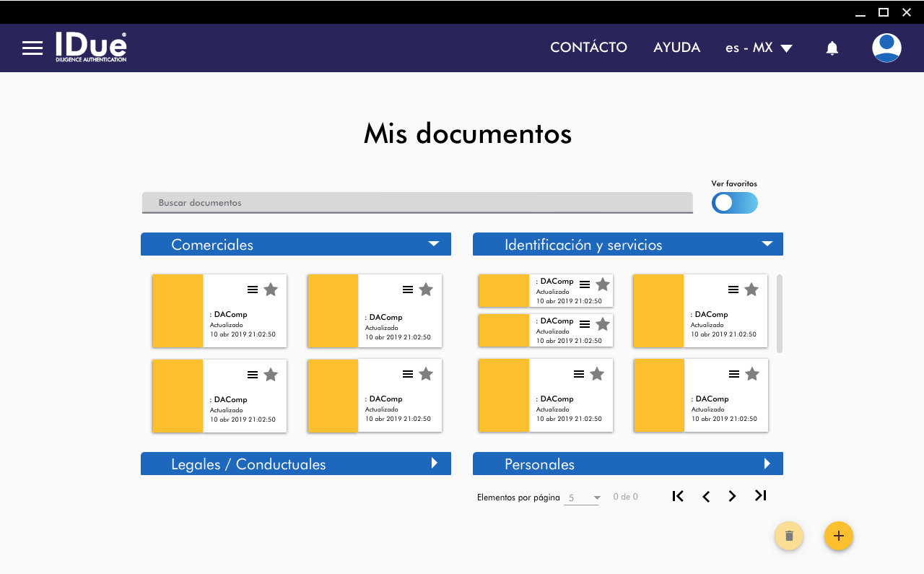Expand the Legales / Conductuales section

(435, 464)
